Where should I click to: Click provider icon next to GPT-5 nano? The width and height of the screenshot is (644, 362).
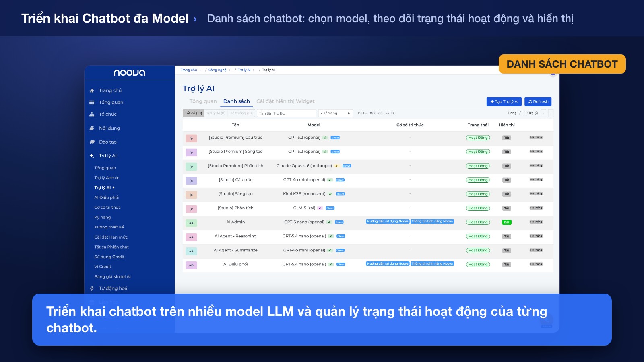(x=329, y=222)
